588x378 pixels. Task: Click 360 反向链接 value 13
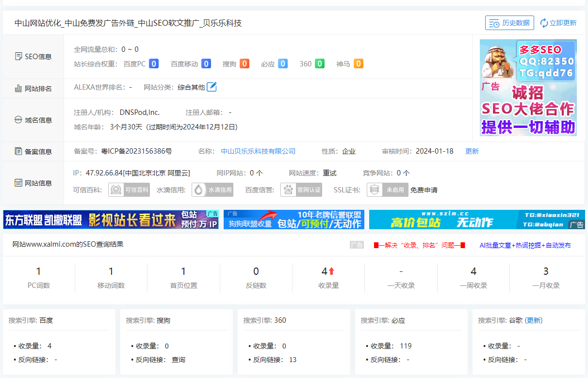(x=293, y=360)
